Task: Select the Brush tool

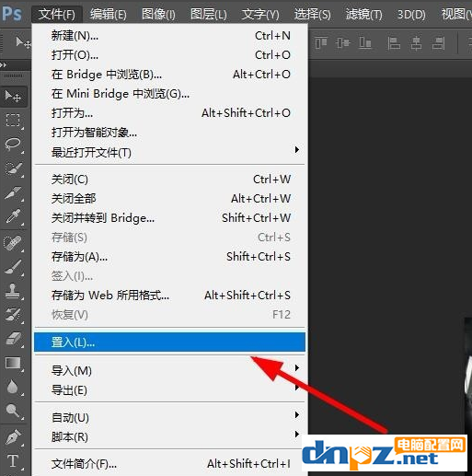Action: pos(13,267)
